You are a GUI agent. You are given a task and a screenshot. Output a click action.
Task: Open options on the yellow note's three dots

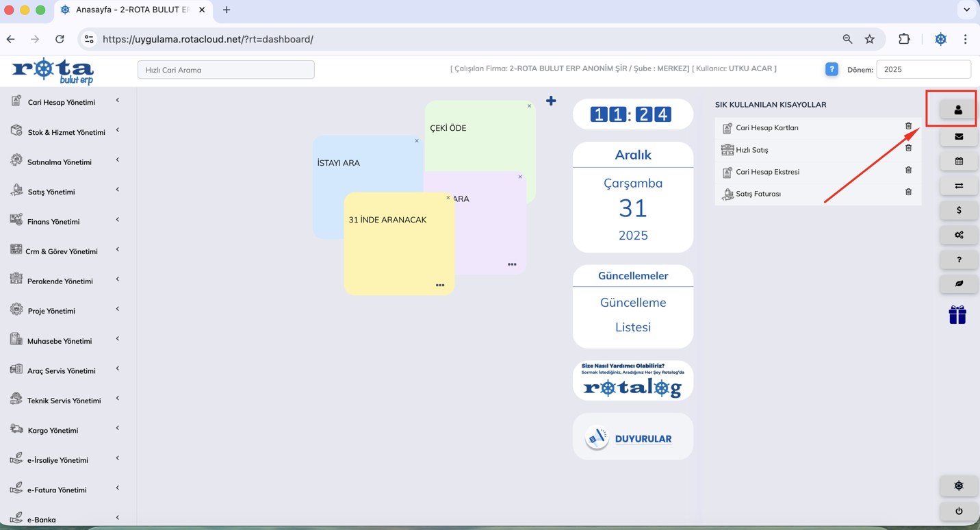point(440,286)
